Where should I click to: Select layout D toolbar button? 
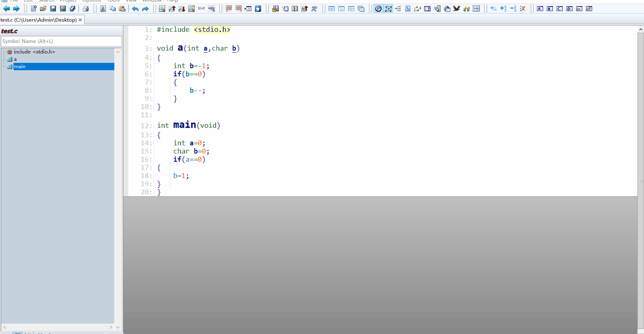pos(569,9)
